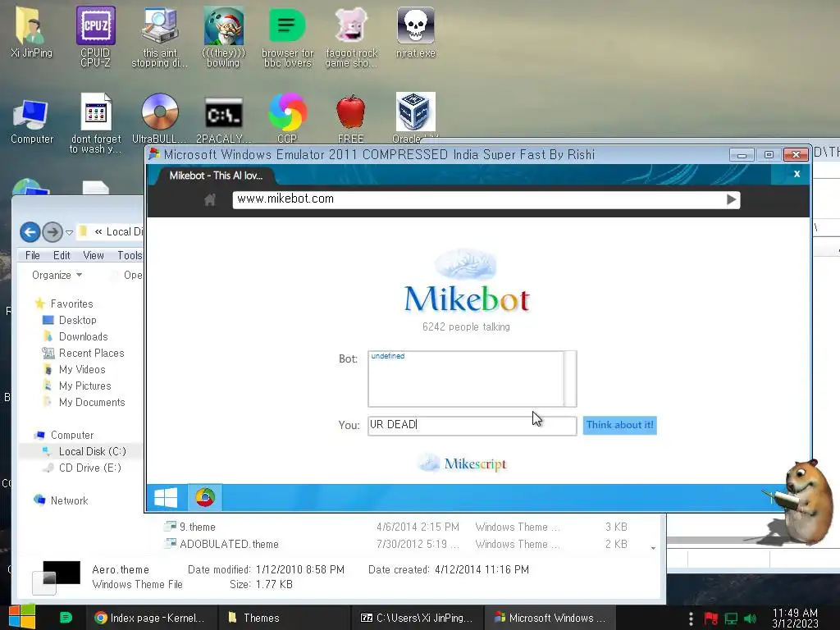Close the Mikebot tab with x
840x630 pixels.
(797, 174)
